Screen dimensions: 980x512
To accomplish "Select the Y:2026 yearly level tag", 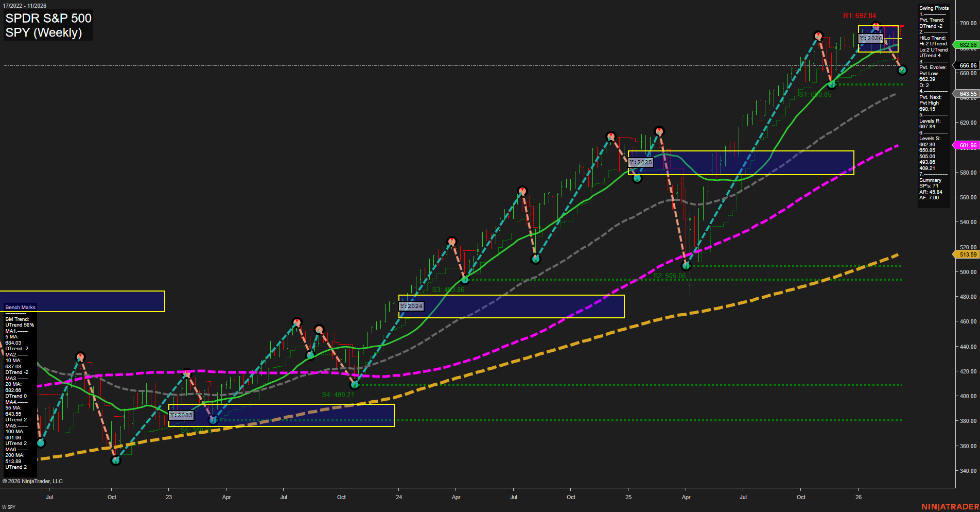I will coord(871,38).
